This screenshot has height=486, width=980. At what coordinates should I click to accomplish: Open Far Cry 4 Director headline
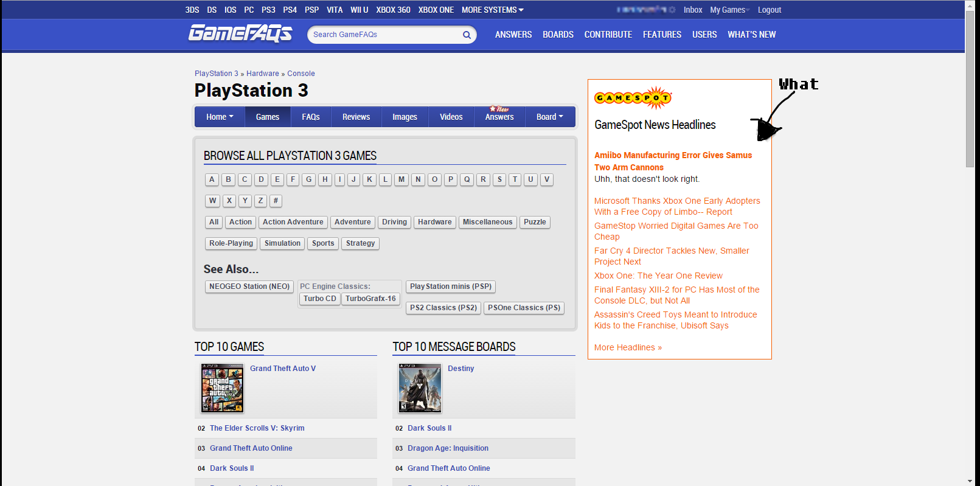pos(672,256)
